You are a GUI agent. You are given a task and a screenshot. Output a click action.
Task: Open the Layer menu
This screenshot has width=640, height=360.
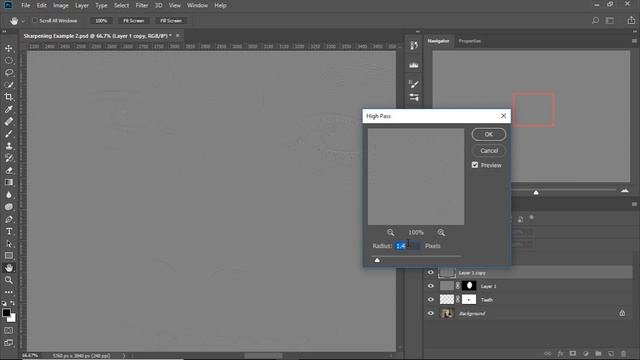click(82, 5)
